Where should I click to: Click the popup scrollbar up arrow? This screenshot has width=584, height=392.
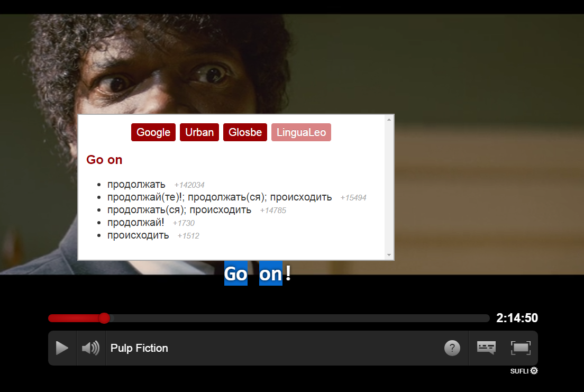point(389,120)
